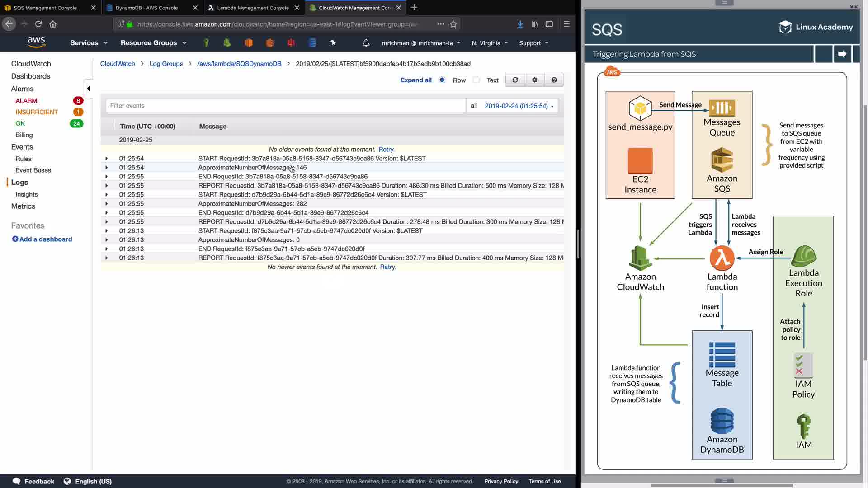
Task: Click the AWS logo home icon
Action: tap(36, 42)
